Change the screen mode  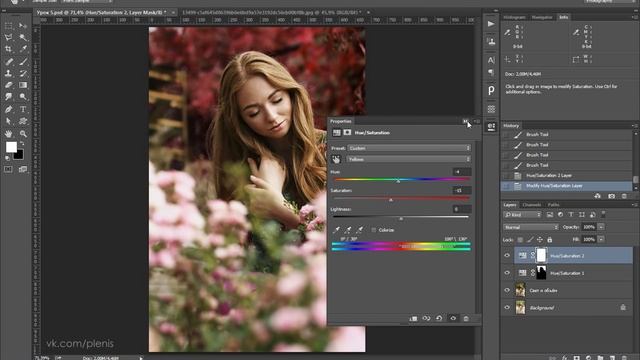(x=23, y=169)
